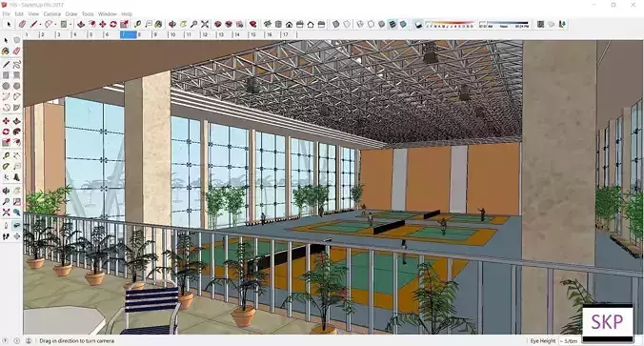Click the geo-location status bar icon
644x346 pixels.
[6, 340]
